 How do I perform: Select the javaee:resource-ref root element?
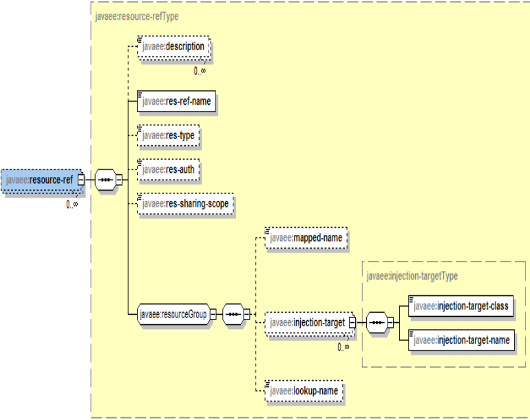pos(42,180)
